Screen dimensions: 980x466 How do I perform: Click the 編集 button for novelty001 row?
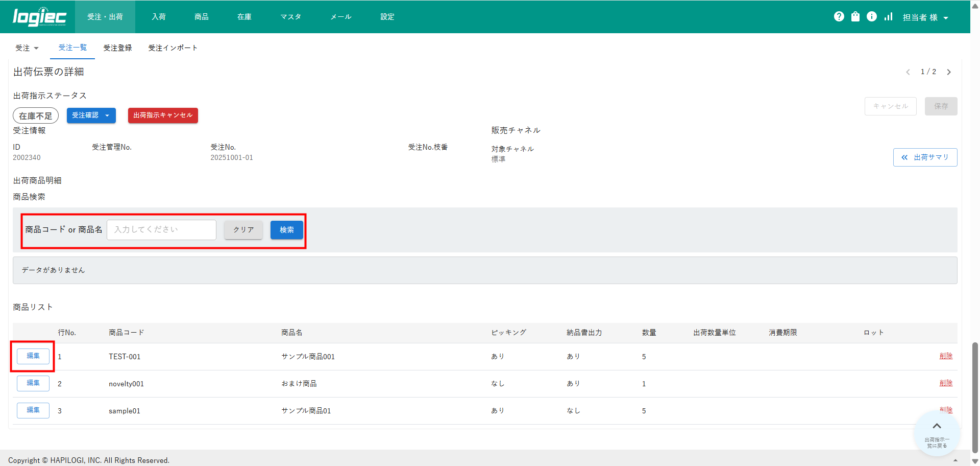tap(33, 383)
